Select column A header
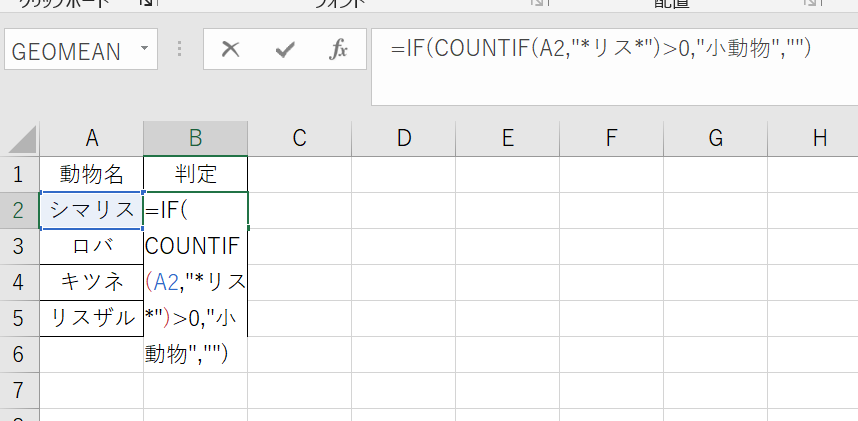This screenshot has width=858, height=421. click(91, 139)
